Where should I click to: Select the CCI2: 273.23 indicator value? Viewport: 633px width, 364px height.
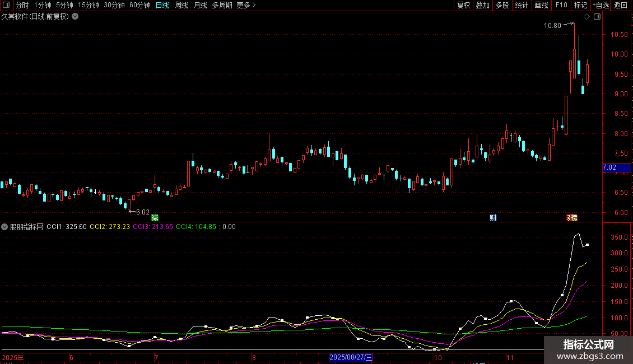click(110, 227)
